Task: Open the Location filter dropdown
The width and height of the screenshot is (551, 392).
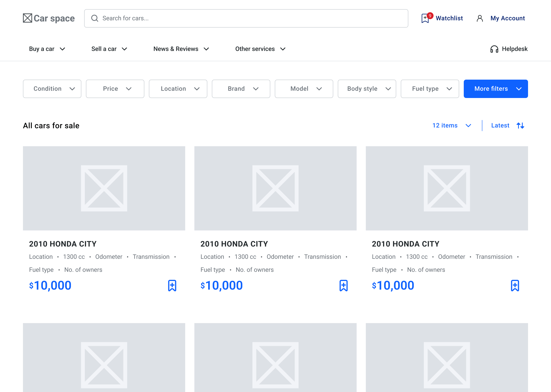Action: [178, 89]
